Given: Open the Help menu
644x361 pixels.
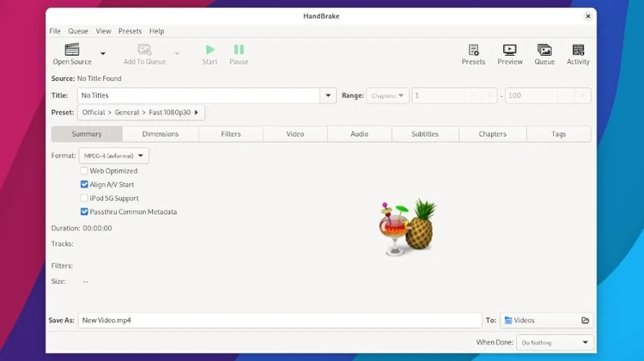Looking at the screenshot, I should (x=156, y=31).
